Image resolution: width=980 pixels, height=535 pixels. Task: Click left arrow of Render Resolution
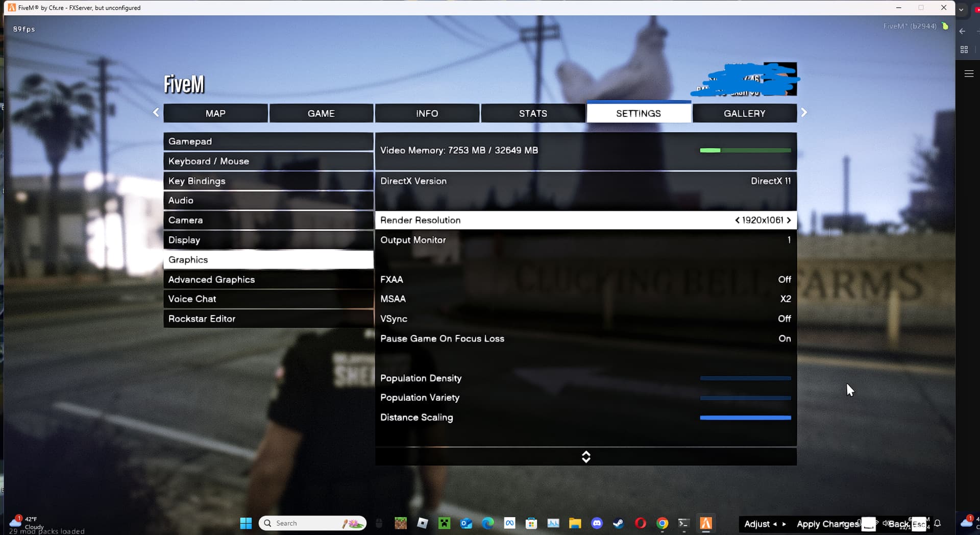pos(737,220)
